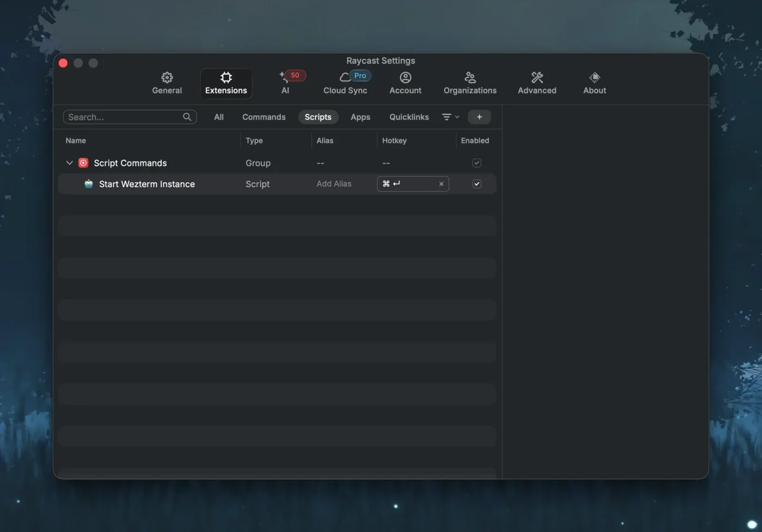Click the About section icon

(x=594, y=77)
